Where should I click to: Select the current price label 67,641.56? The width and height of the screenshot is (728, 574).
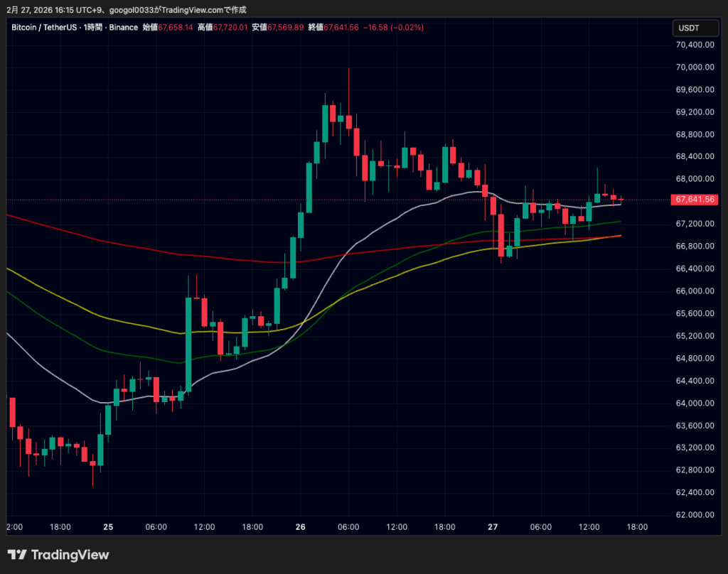[x=695, y=200]
